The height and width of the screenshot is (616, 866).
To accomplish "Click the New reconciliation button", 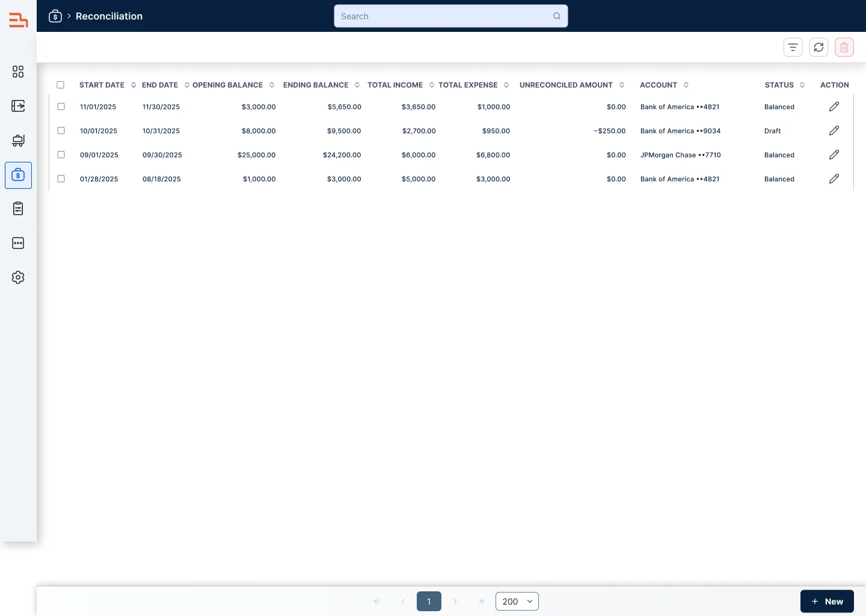I will point(827,602).
